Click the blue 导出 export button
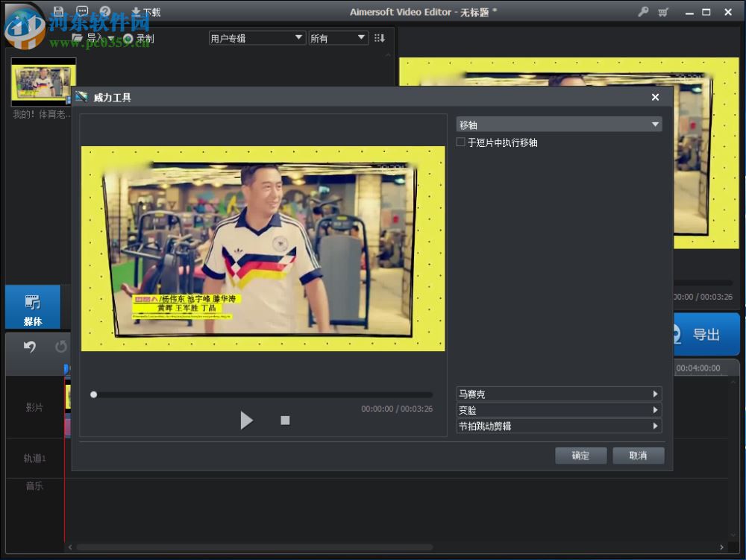 tap(704, 333)
